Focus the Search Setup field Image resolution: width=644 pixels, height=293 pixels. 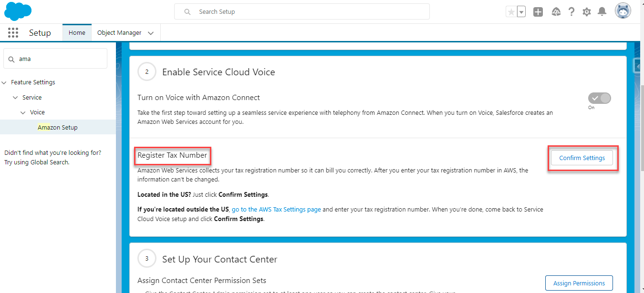click(x=305, y=11)
